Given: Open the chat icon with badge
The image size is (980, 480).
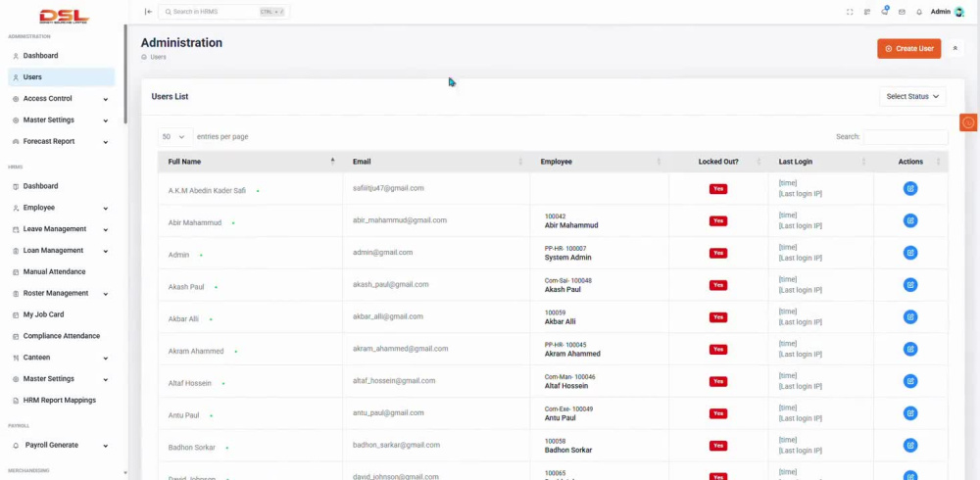Looking at the screenshot, I should 884,11.
